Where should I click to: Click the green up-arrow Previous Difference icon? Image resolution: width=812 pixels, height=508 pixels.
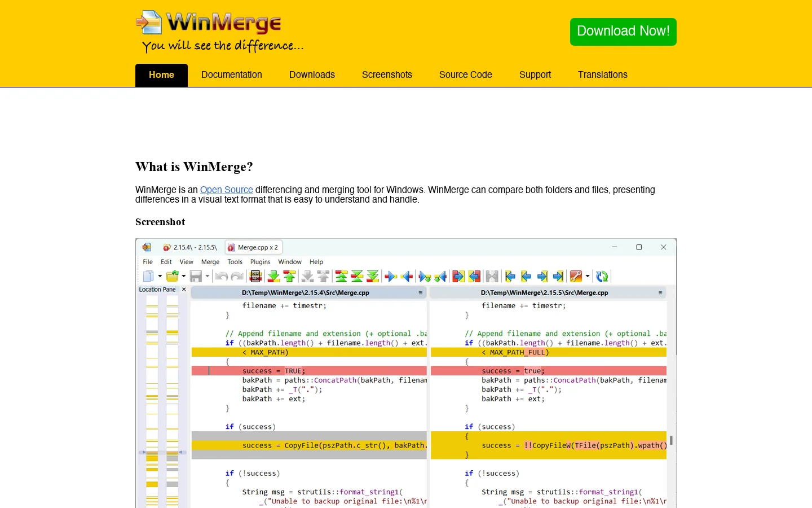click(x=289, y=276)
